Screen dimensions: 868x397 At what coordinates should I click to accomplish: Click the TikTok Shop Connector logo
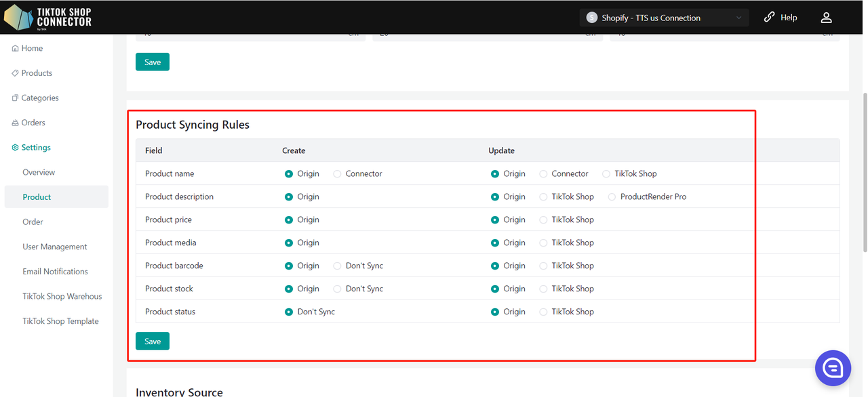[x=47, y=18]
